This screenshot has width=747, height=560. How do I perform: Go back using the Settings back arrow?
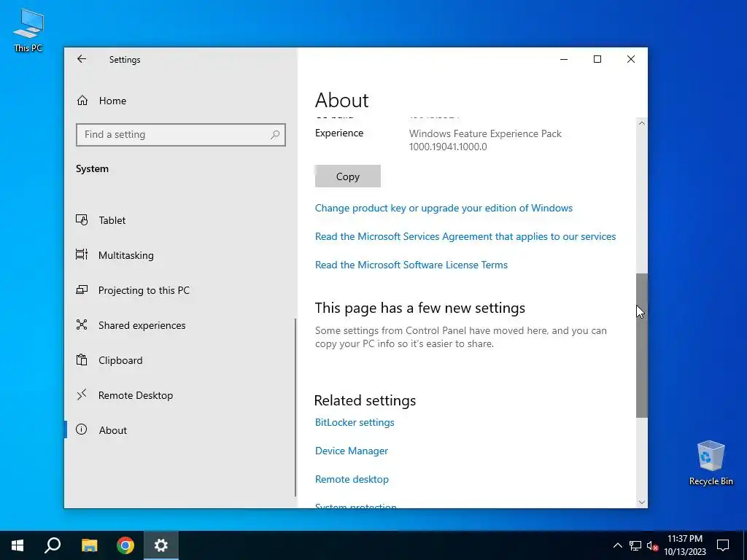click(82, 59)
